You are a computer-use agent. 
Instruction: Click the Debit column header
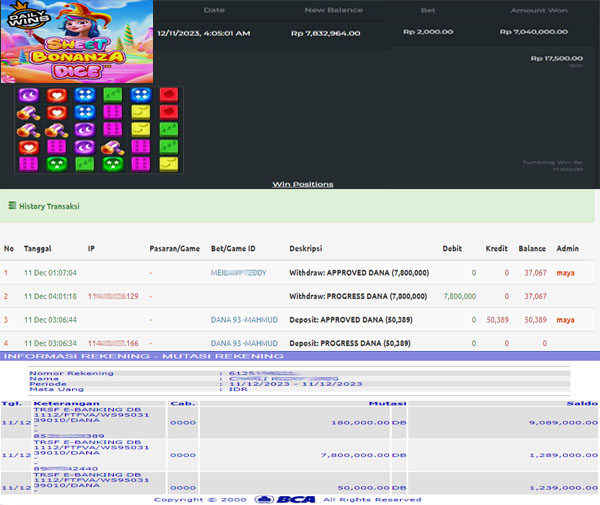(x=452, y=249)
